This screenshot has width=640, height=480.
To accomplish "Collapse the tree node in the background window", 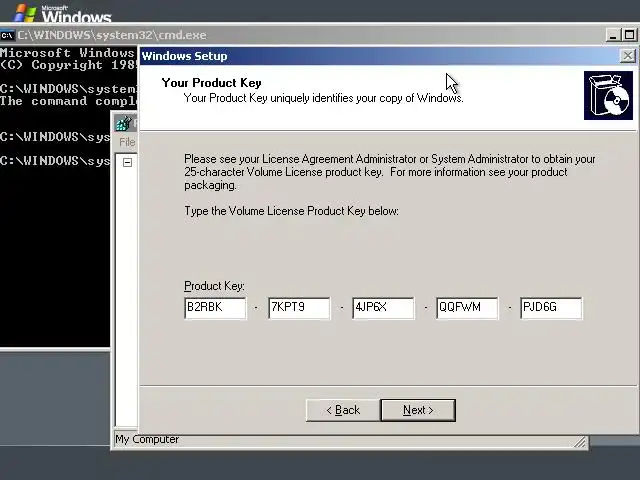I will [127, 162].
